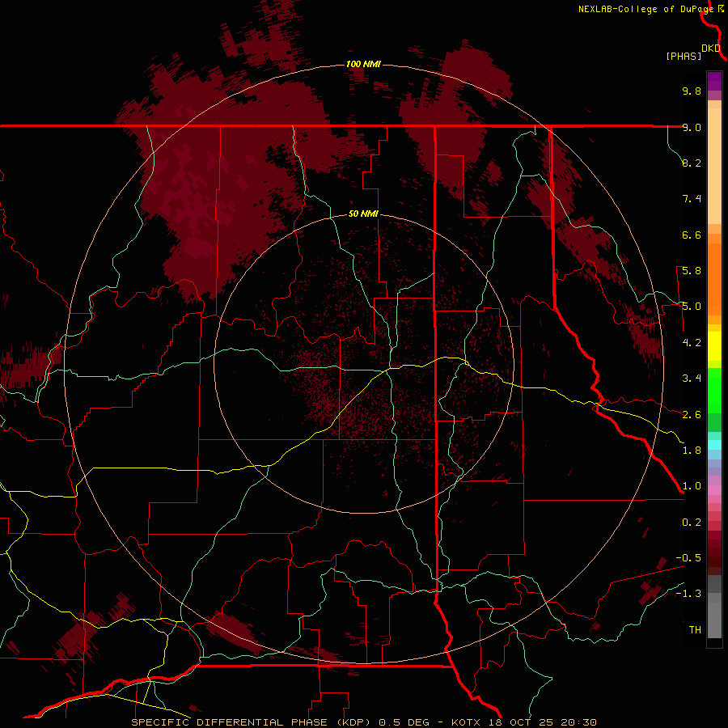Screen dimensions: 728x728
Task: Click the 100 NMI range ring label
Action: coord(363,64)
